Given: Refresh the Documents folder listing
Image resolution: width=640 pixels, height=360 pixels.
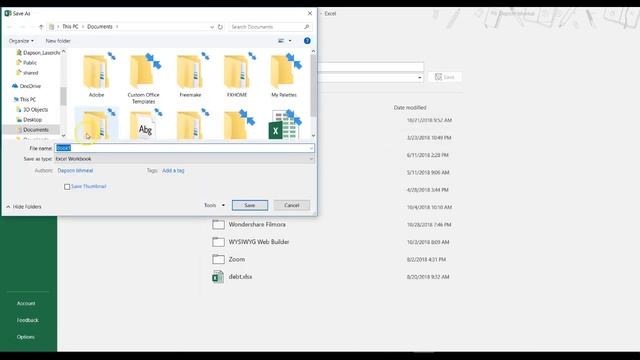Looking at the screenshot, I should (220, 27).
